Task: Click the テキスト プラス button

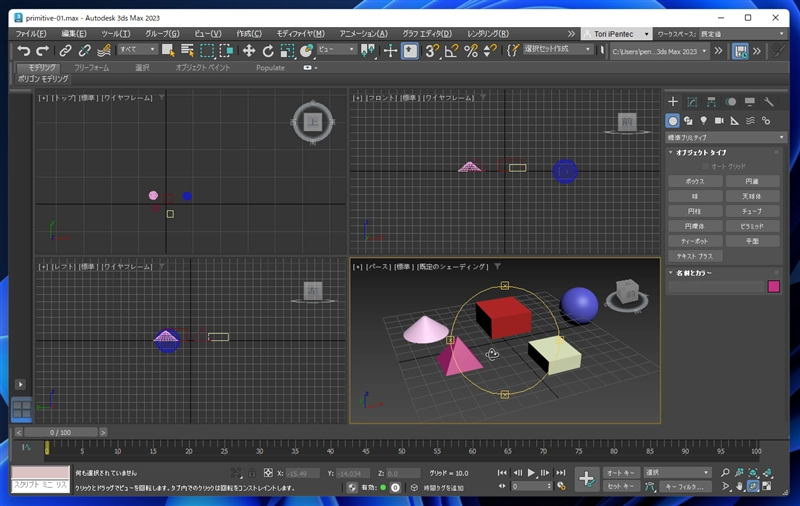Action: (x=695, y=256)
